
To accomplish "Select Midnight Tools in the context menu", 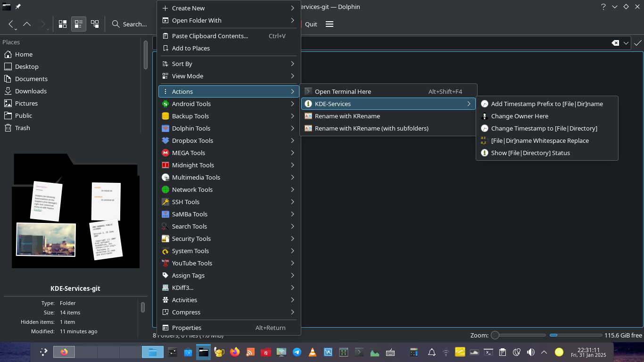I will click(229, 165).
